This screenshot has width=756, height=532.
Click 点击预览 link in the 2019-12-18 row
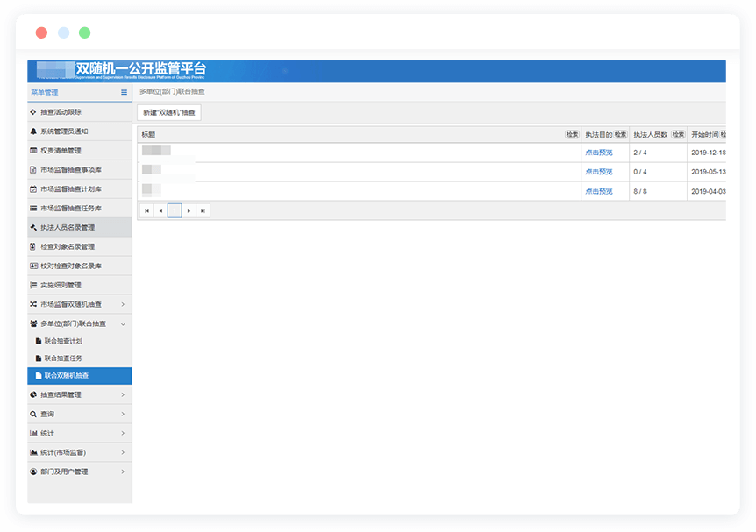(599, 153)
